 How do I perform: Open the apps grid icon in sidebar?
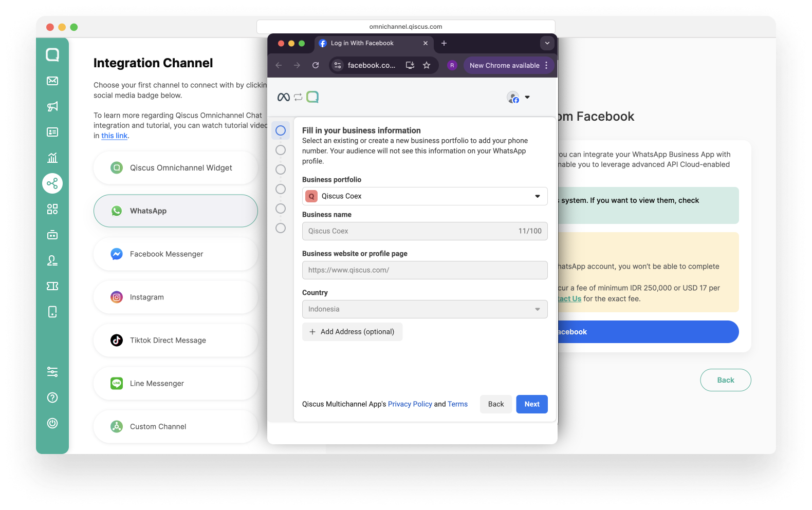pyautogui.click(x=52, y=209)
